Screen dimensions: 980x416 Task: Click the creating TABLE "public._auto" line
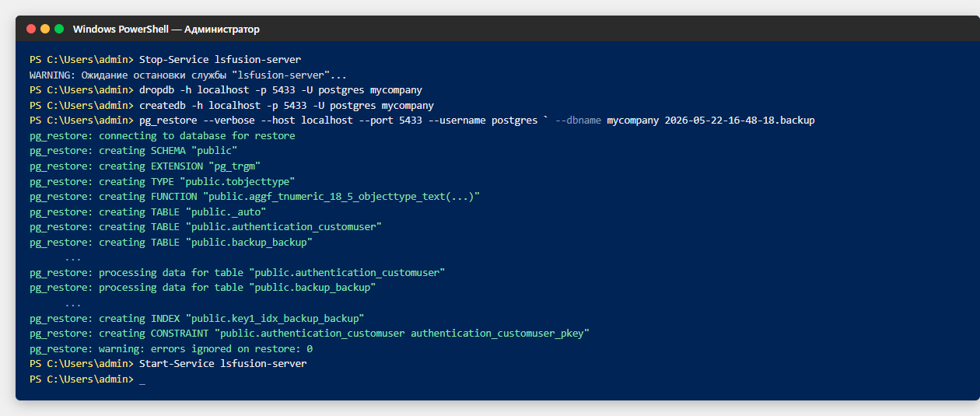pos(148,211)
